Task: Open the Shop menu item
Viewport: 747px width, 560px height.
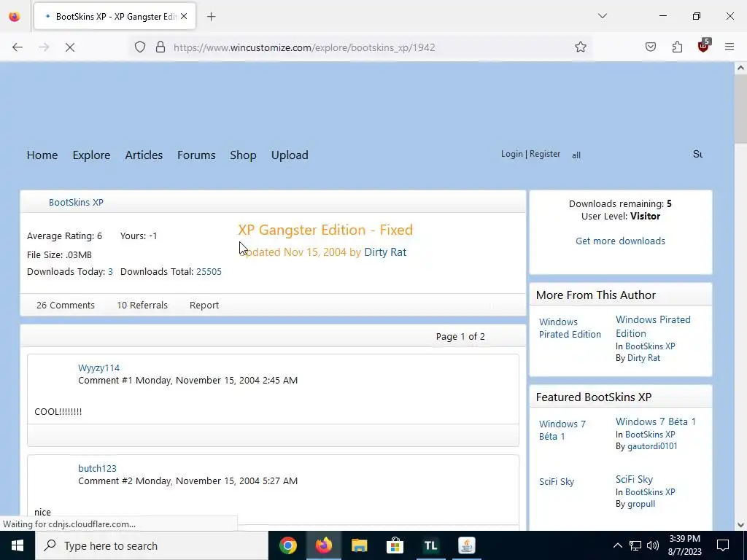Action: click(x=243, y=155)
